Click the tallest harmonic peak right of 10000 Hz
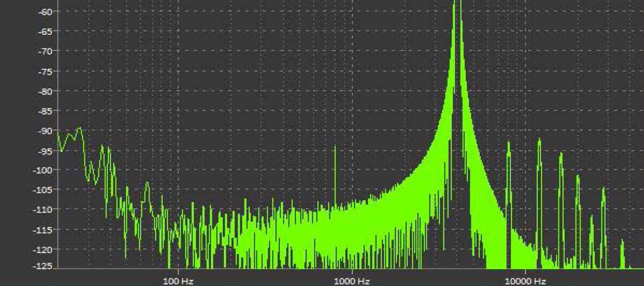 (539, 141)
